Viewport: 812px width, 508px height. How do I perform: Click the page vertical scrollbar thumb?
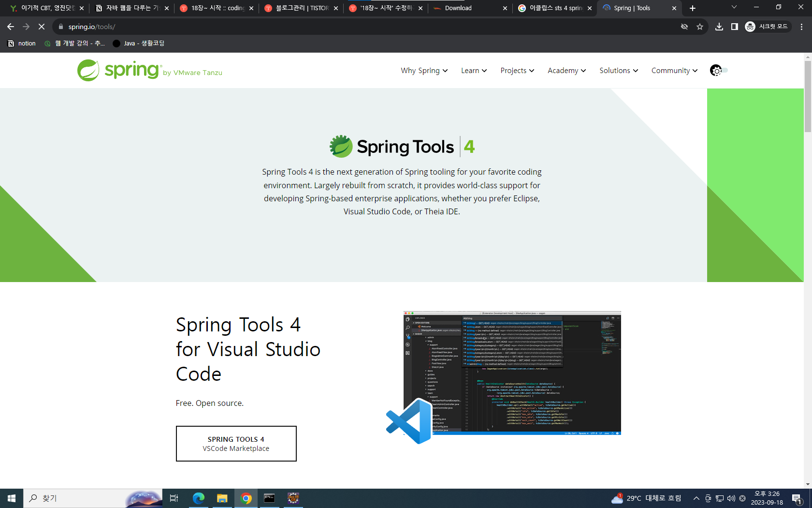point(808,96)
